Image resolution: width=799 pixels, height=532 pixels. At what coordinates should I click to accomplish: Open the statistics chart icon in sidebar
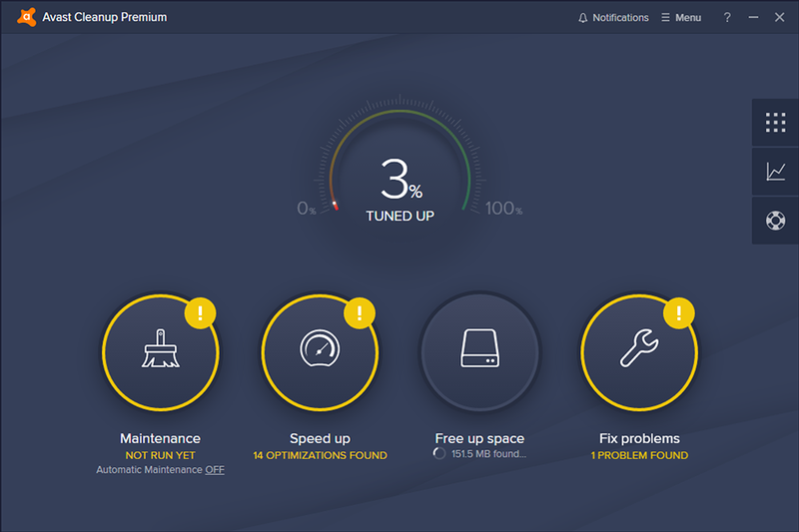[x=776, y=172]
